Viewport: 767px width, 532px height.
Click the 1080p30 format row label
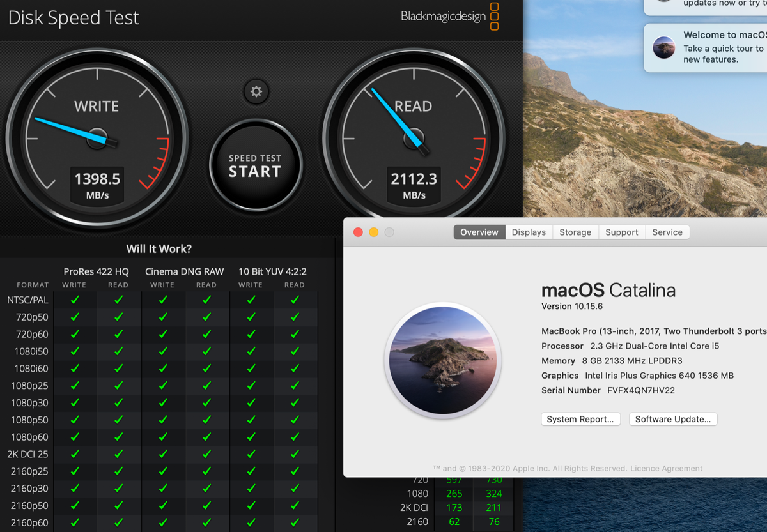tap(29, 403)
